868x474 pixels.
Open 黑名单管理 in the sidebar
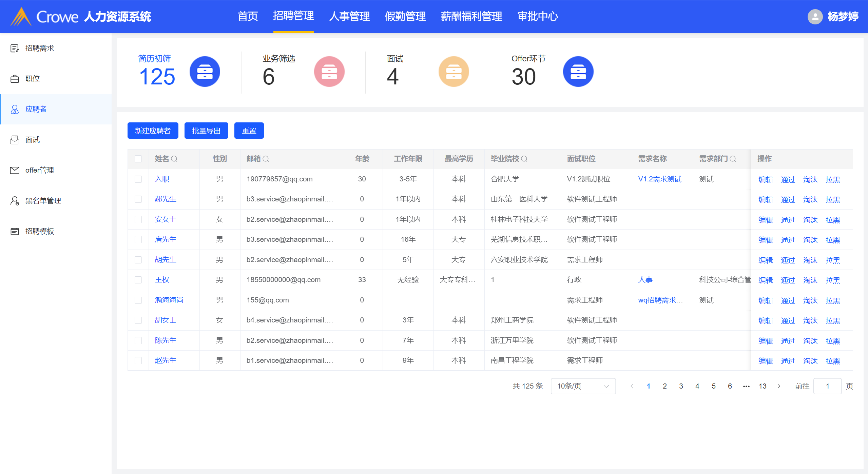(x=43, y=201)
